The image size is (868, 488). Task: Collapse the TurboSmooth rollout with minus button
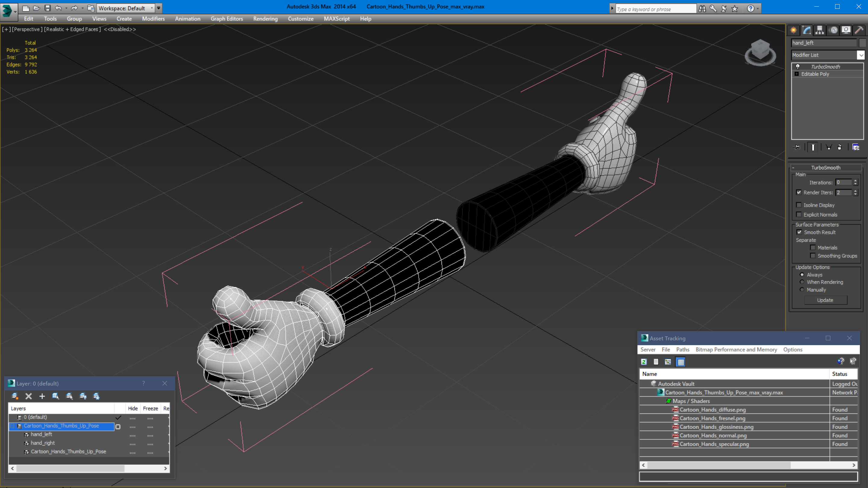pos(793,168)
